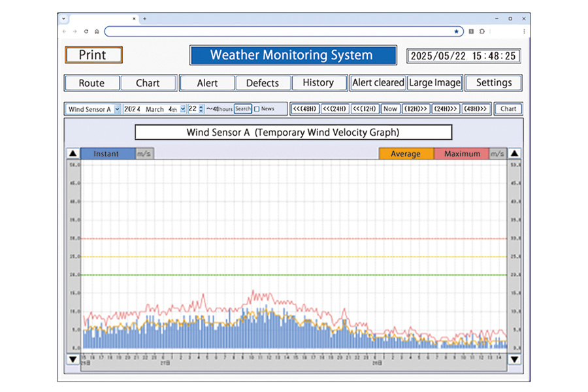
Task: Click the blue Instant legend label
Action: pyautogui.click(x=108, y=154)
